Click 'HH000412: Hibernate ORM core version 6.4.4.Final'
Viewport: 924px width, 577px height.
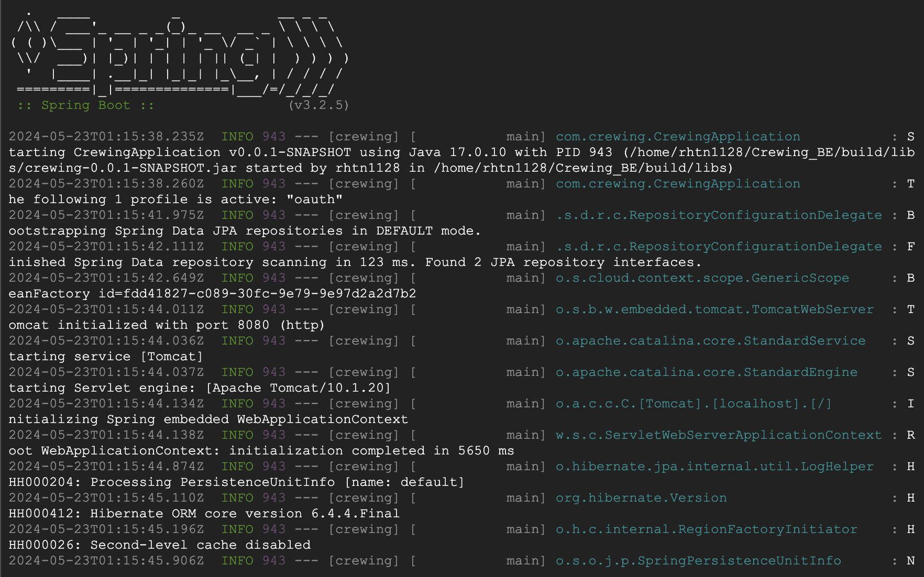point(204,514)
